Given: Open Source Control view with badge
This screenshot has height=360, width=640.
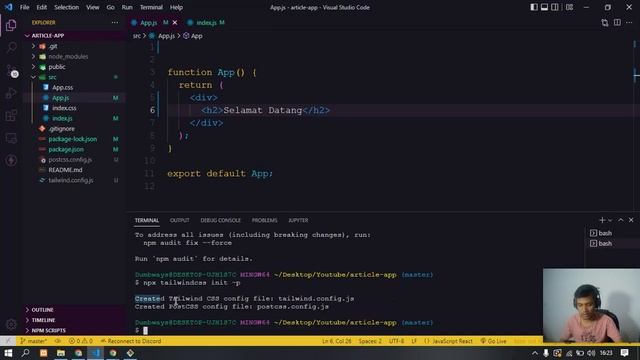Looking at the screenshot, I should 11,70.
